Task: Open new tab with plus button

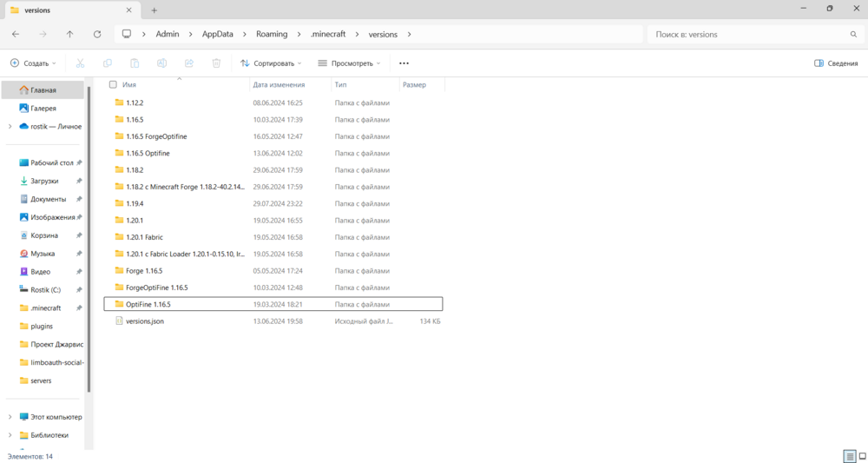Action: (x=154, y=10)
